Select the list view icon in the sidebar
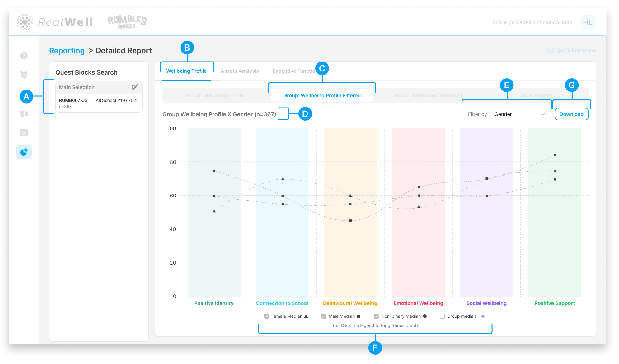 tap(24, 132)
